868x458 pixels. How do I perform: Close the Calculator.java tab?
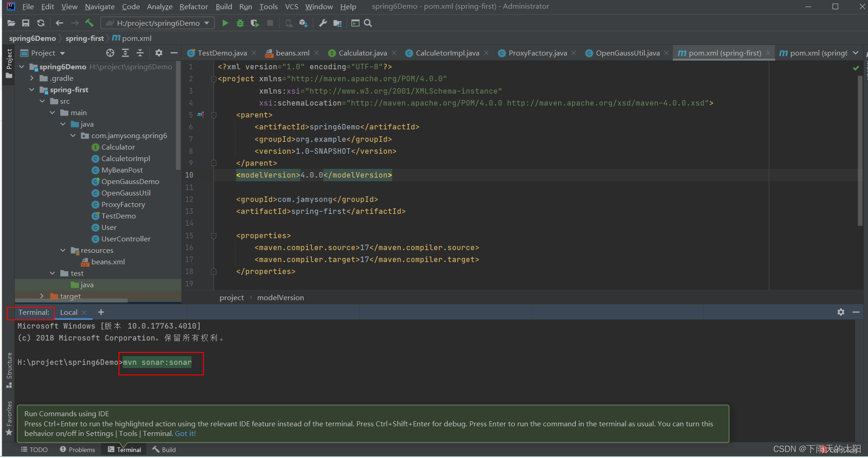click(x=394, y=53)
